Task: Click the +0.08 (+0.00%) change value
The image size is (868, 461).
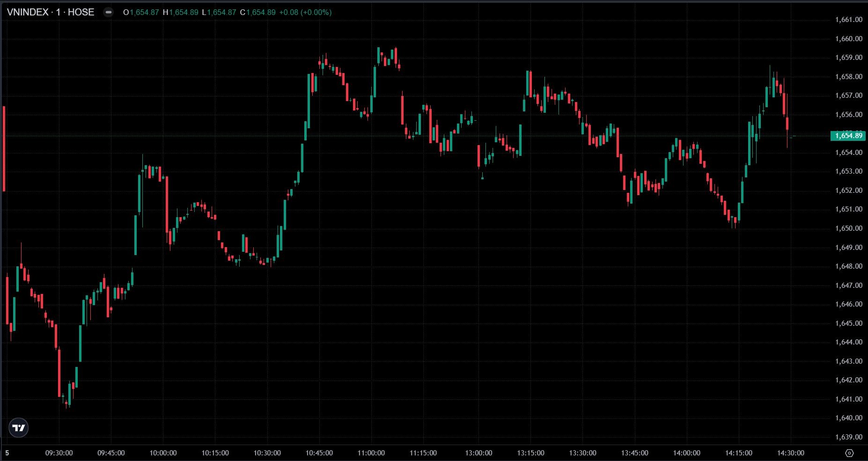Action: pos(305,12)
